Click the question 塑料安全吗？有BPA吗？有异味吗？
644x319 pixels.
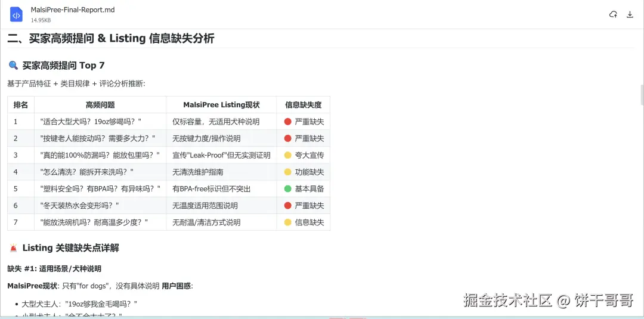click(x=100, y=189)
